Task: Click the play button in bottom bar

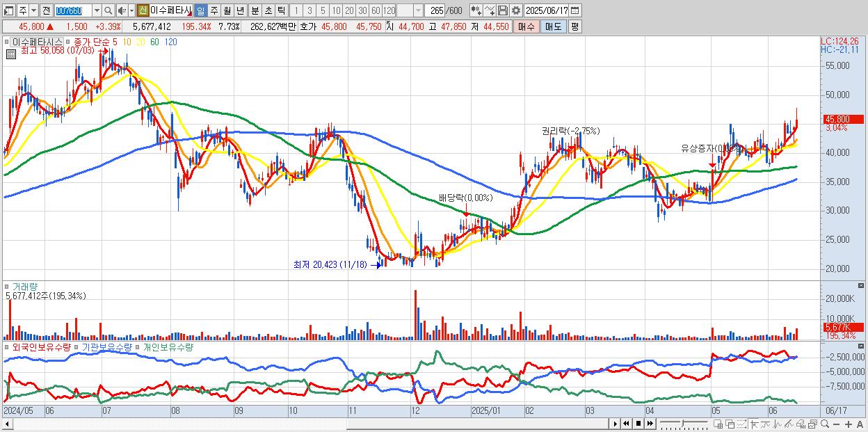Action: point(616,424)
